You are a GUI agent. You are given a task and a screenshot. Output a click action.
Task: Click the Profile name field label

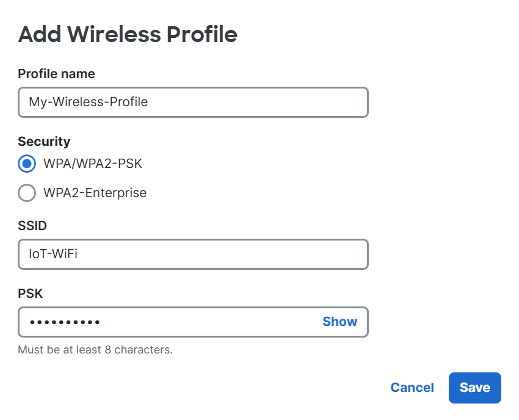[56, 74]
